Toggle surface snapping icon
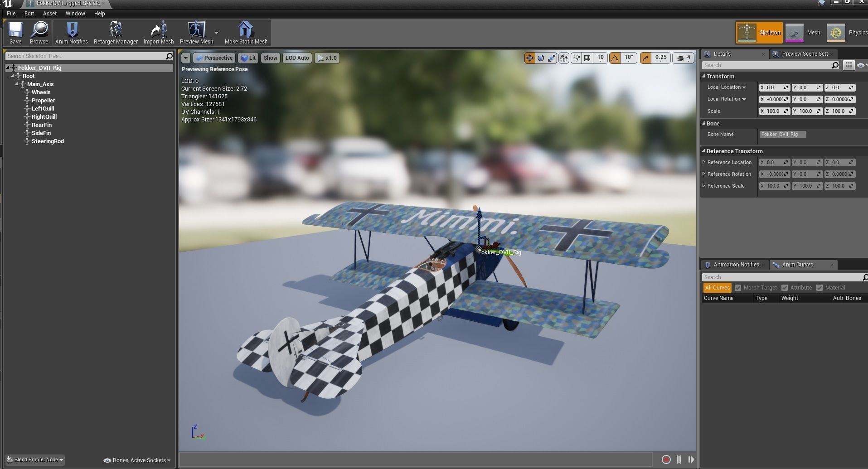Image resolution: width=868 pixels, height=469 pixels. coord(576,58)
